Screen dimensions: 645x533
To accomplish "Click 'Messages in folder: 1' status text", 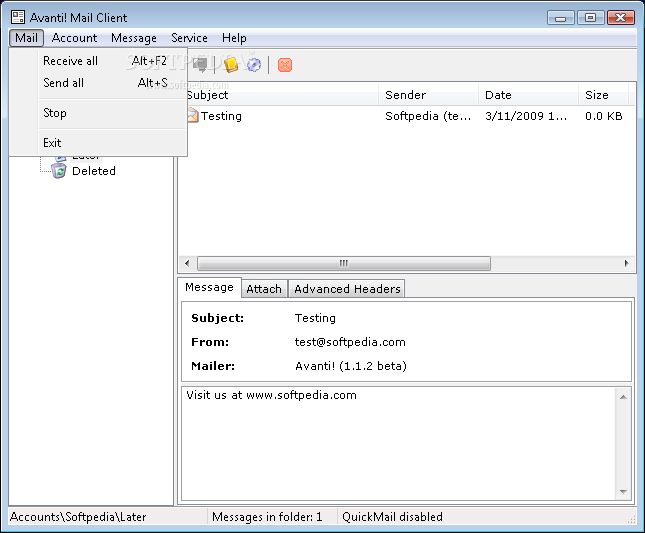I will 267,517.
